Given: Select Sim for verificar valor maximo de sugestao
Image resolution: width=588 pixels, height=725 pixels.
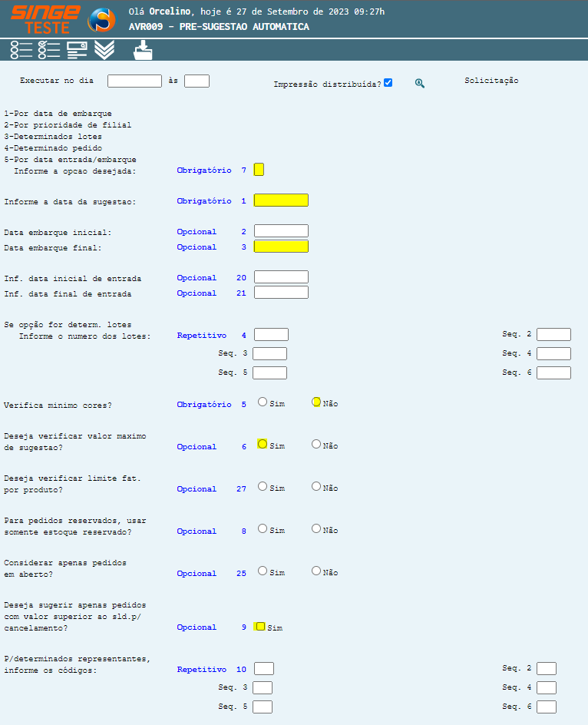Looking at the screenshot, I should click(263, 444).
